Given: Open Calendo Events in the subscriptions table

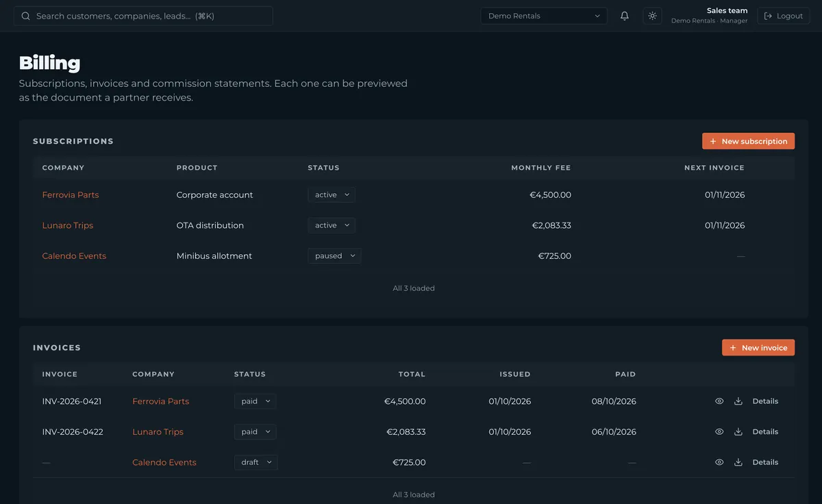Looking at the screenshot, I should (74, 256).
